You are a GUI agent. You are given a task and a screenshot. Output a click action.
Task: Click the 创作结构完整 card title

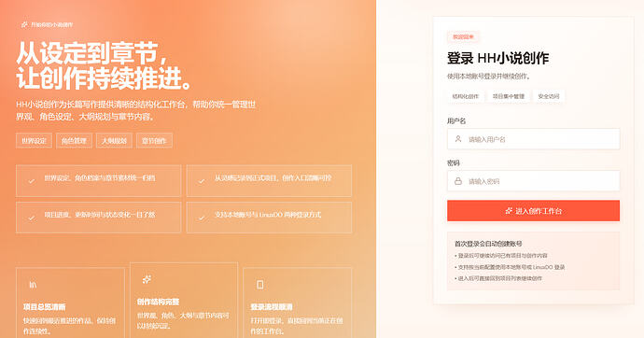(x=158, y=302)
